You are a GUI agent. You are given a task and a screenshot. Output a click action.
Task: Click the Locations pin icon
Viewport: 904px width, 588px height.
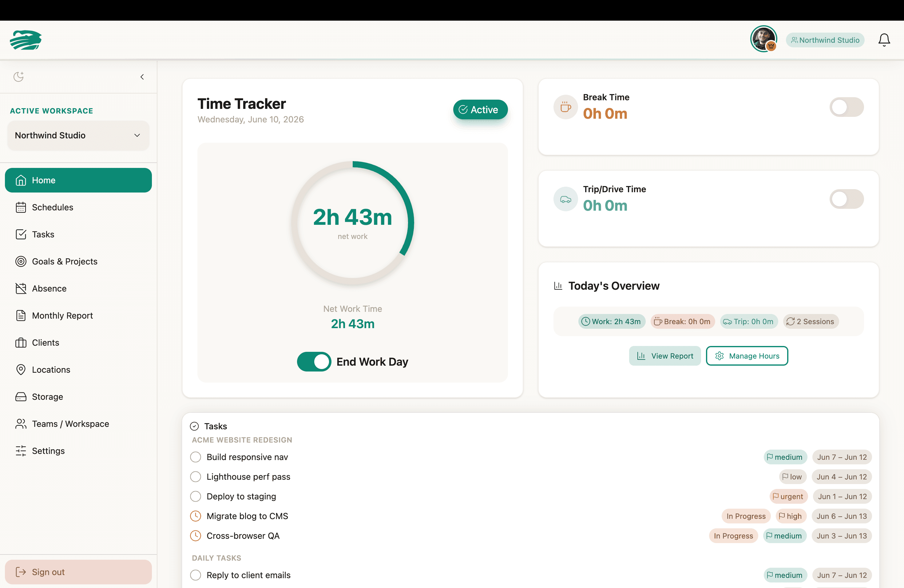point(21,370)
